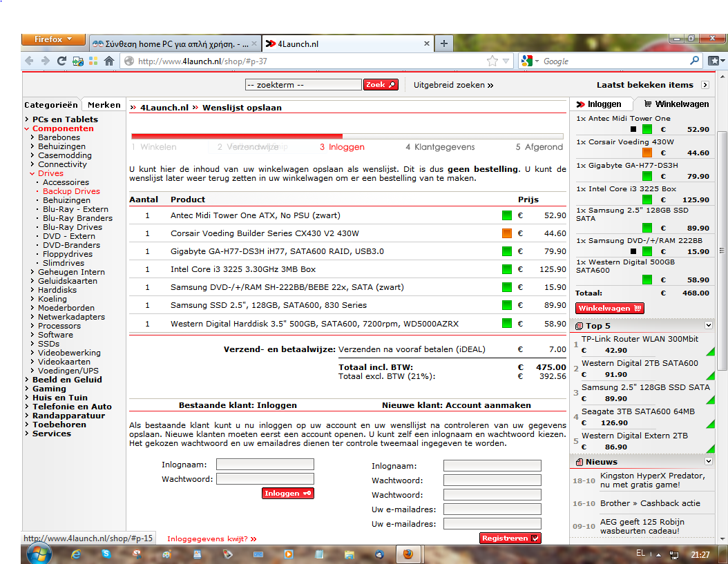Open Inloggegevens kwijt link
The image size is (728, 564).
pyautogui.click(x=212, y=539)
